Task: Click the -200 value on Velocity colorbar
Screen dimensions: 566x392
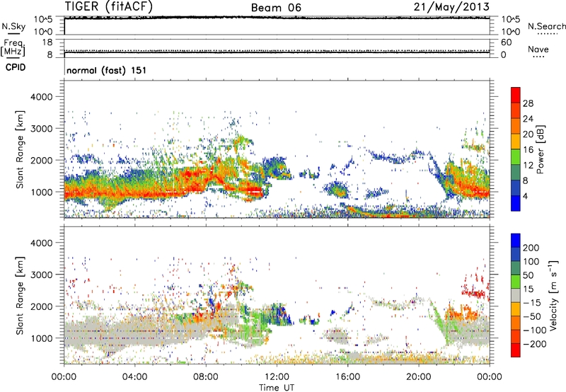Action: 534,344
